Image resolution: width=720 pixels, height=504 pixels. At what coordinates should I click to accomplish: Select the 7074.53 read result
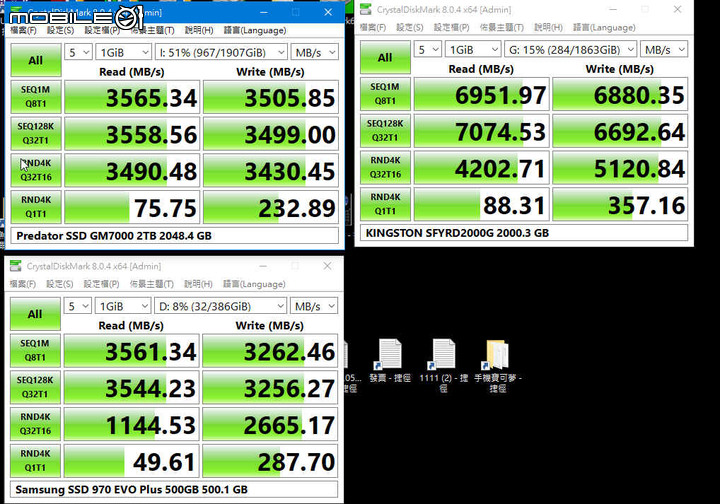pos(482,131)
